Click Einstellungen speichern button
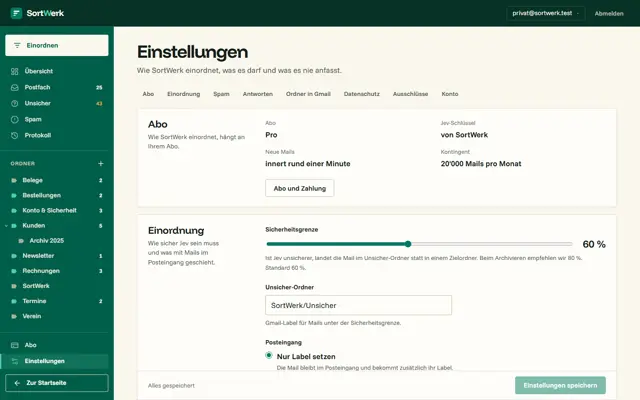 click(560, 385)
